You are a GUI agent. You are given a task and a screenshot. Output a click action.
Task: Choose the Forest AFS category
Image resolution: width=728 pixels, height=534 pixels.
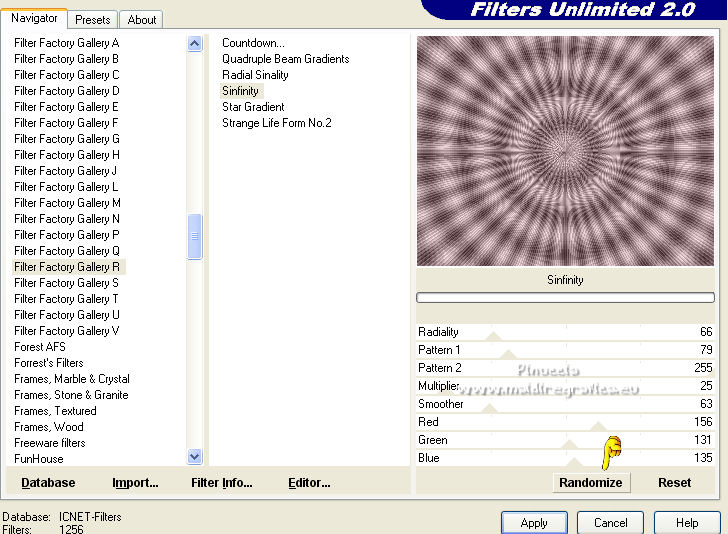click(x=40, y=347)
